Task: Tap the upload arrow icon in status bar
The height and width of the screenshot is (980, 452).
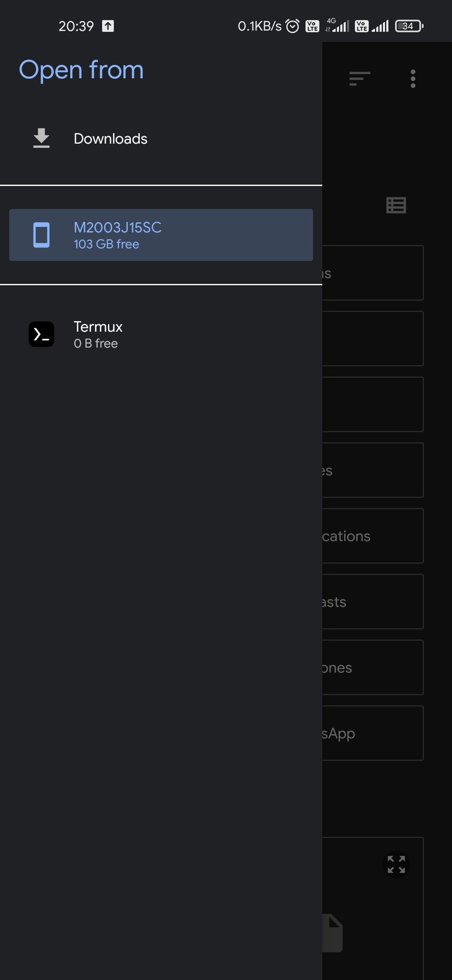Action: click(108, 26)
